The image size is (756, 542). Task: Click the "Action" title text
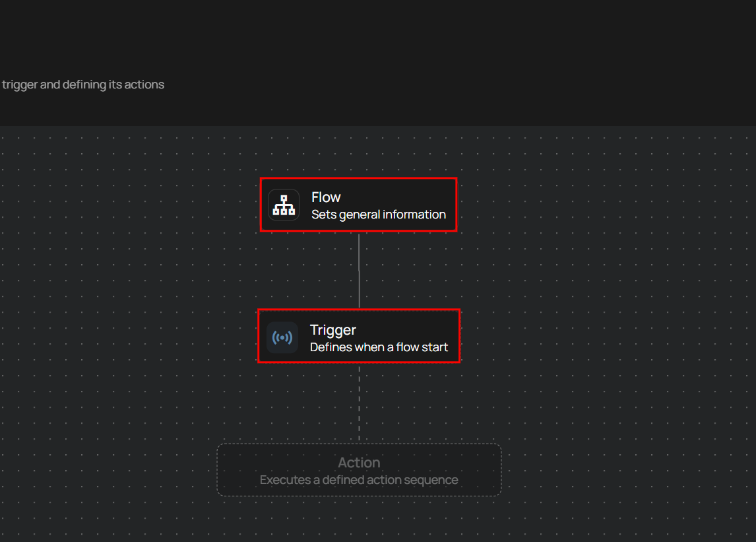tap(359, 463)
